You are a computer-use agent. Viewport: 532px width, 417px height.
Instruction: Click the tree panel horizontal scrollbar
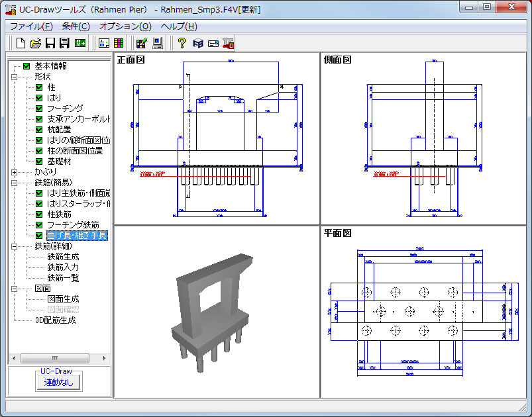(x=59, y=358)
